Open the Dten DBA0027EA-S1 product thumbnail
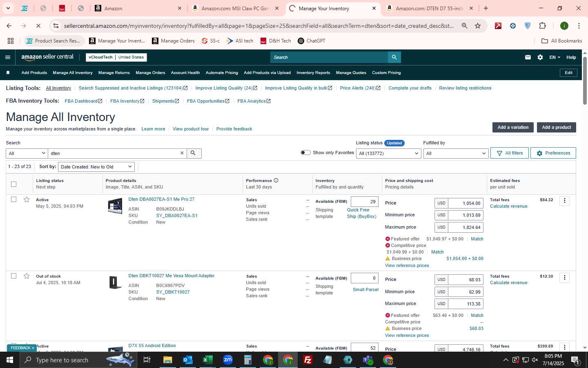 tap(115, 206)
